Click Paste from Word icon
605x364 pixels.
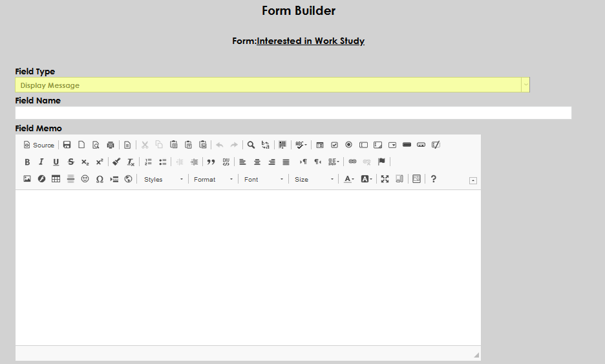203,145
